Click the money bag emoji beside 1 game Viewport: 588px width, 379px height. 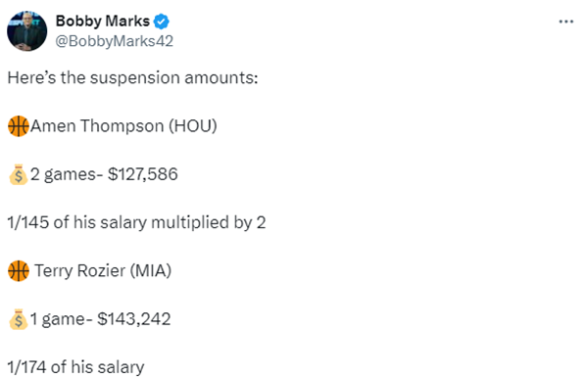click(x=18, y=319)
